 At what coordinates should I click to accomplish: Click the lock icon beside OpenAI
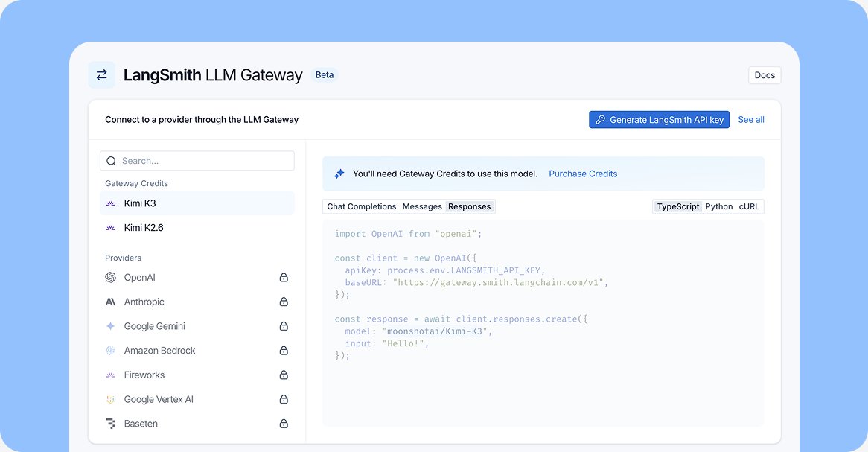[x=284, y=278]
